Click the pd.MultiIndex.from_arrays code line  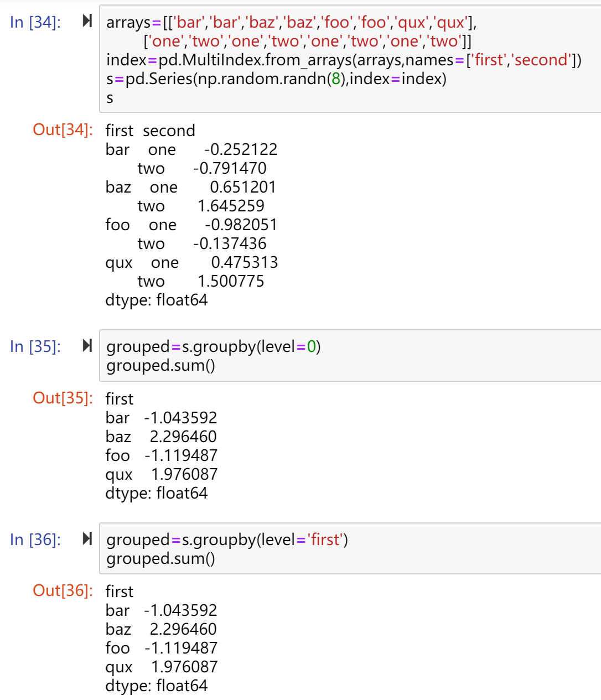tap(344, 60)
